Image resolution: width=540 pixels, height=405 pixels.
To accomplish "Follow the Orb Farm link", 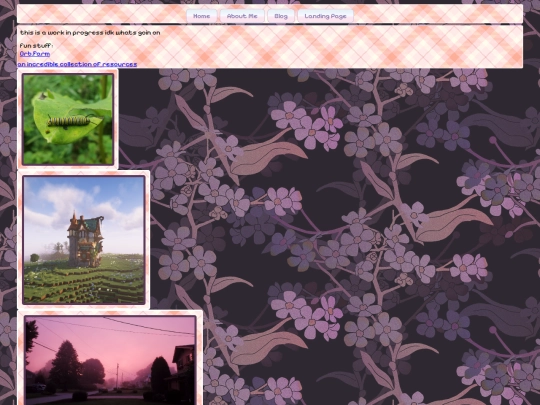I will pos(35,54).
